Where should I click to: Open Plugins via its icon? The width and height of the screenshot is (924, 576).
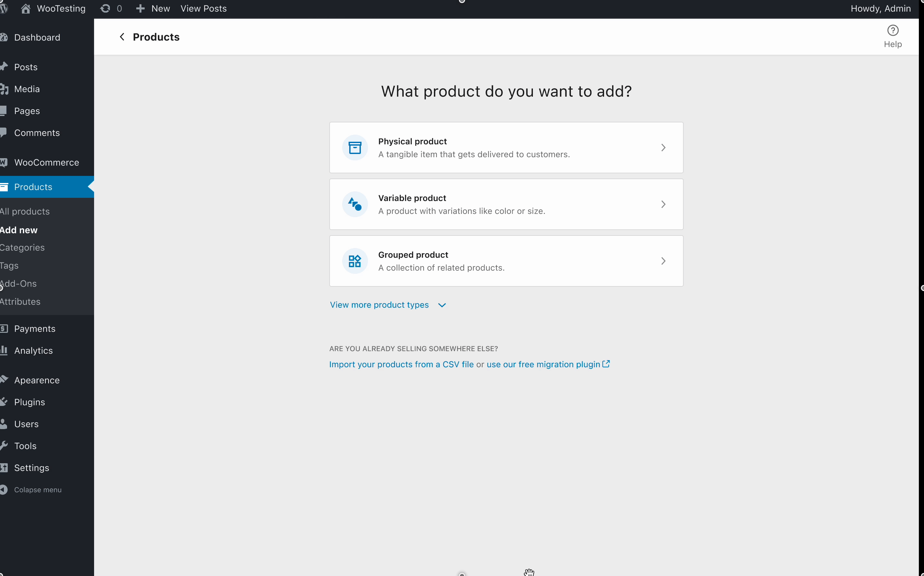(x=4, y=402)
